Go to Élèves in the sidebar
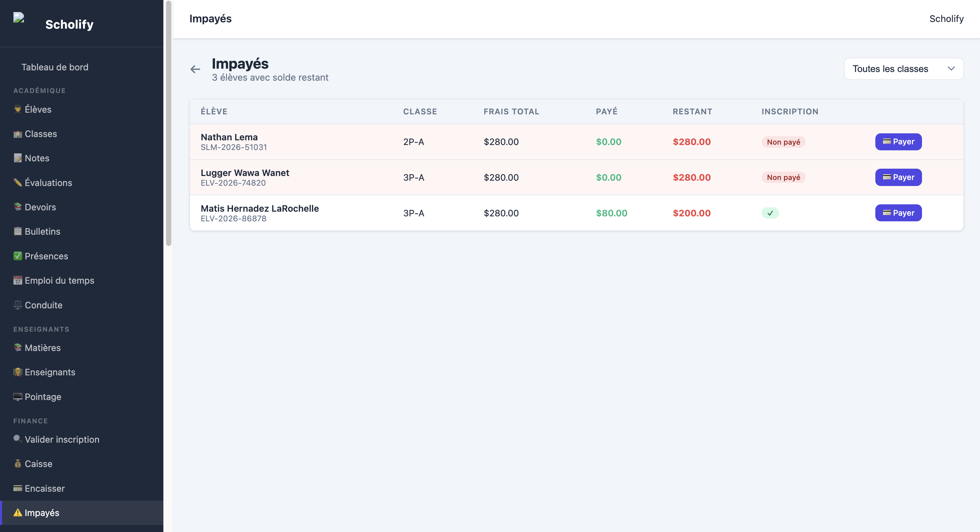 38,109
